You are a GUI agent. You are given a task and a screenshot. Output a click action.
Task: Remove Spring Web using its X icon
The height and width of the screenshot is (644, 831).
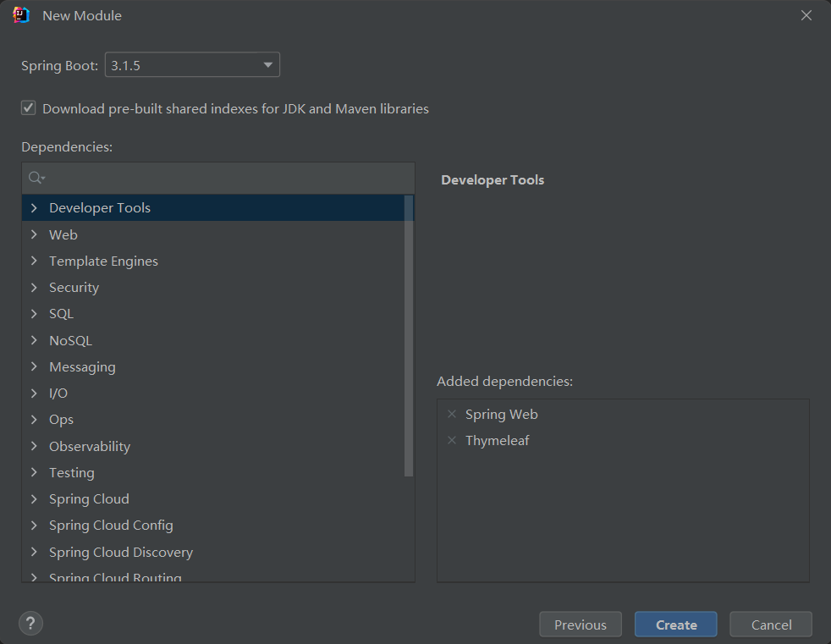(x=451, y=415)
